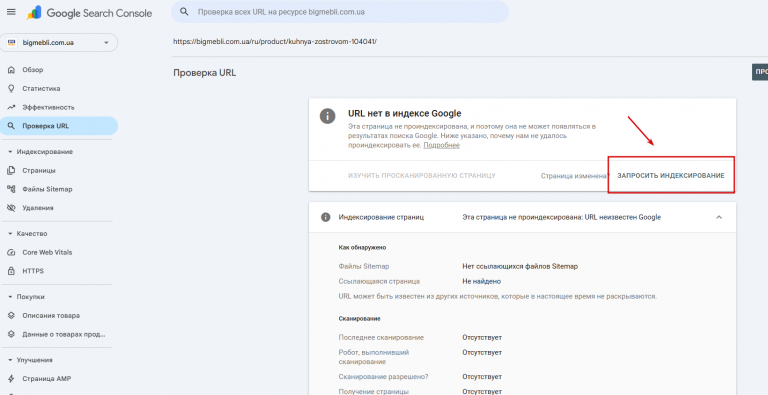Open the bigmebli.com.ua property dropdown
Screen dimensions: 768x395
[x=59, y=43]
